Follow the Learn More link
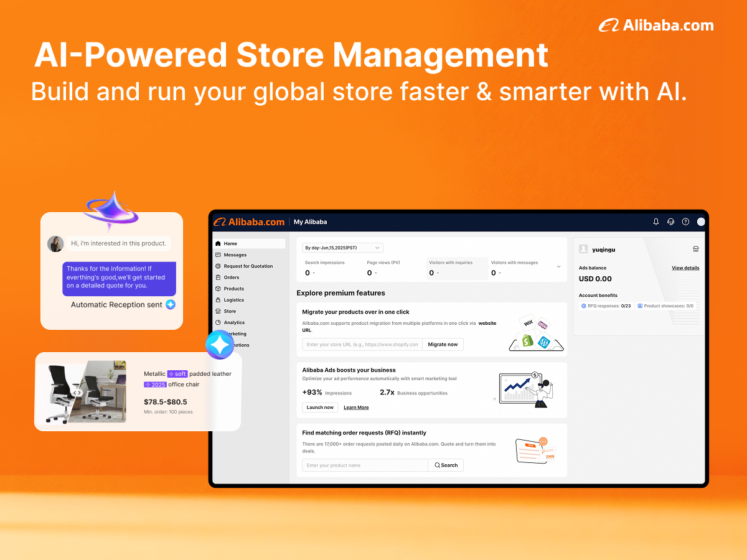 [x=356, y=408]
